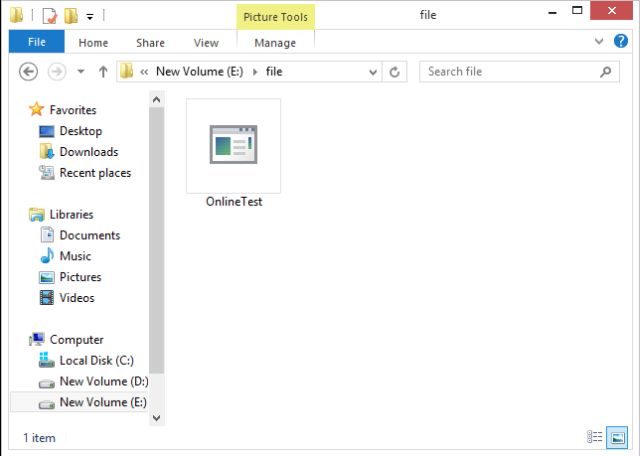The image size is (640, 456).
Task: Click the folder icon in the address bar
Action: [127, 71]
